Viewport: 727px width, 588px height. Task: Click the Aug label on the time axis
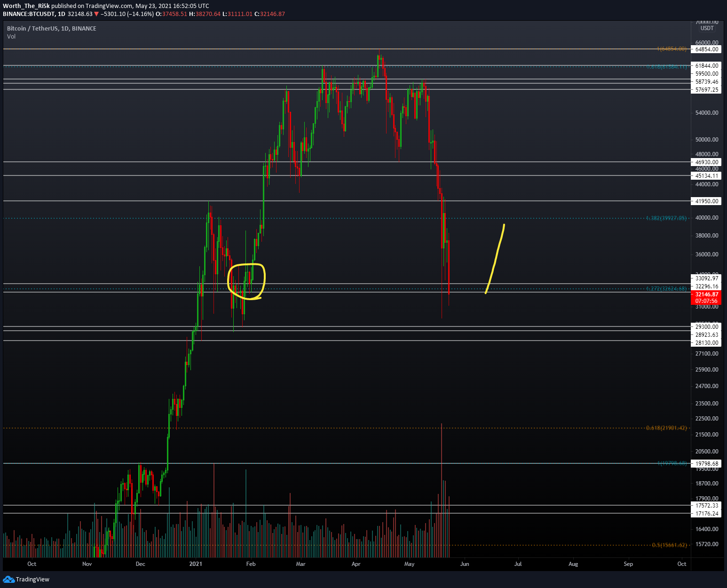point(573,564)
